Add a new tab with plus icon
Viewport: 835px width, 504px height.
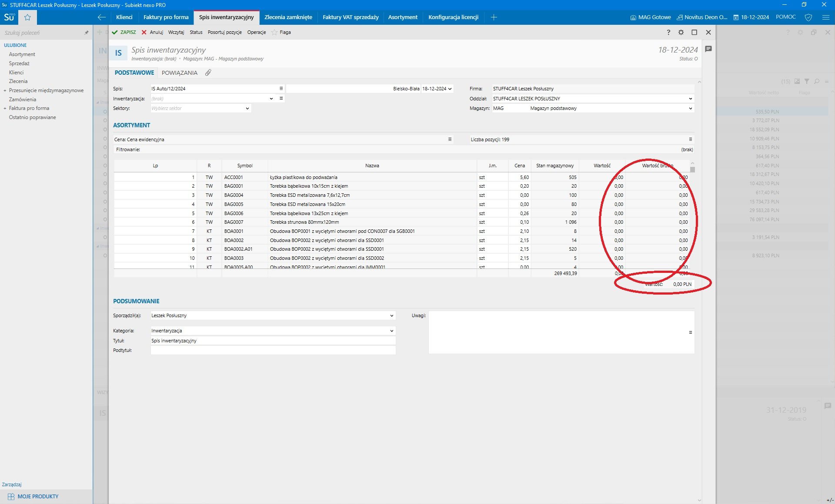coord(494,17)
